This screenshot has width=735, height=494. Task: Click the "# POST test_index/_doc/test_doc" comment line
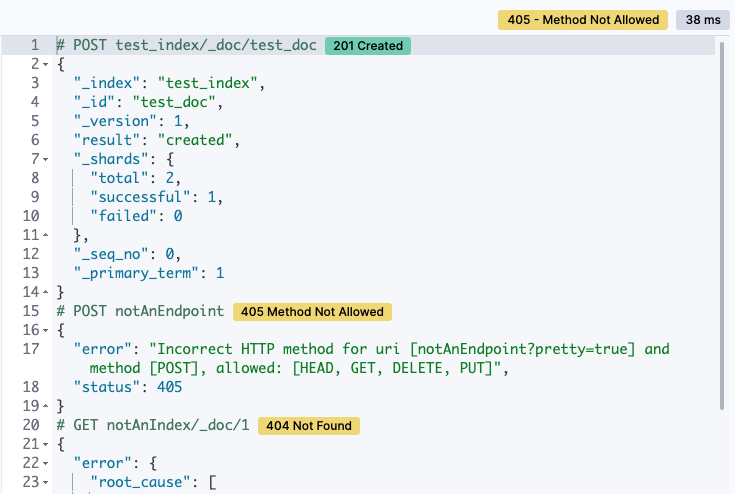(x=186, y=45)
